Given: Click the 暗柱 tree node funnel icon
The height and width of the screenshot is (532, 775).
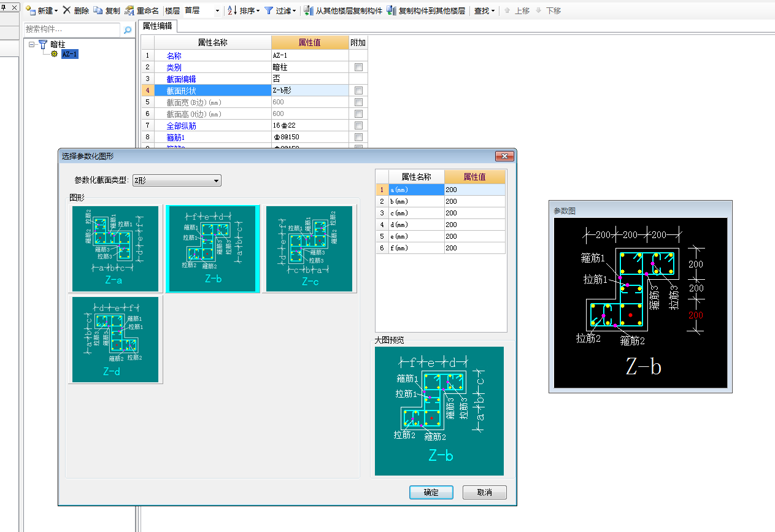Looking at the screenshot, I should (42, 44).
